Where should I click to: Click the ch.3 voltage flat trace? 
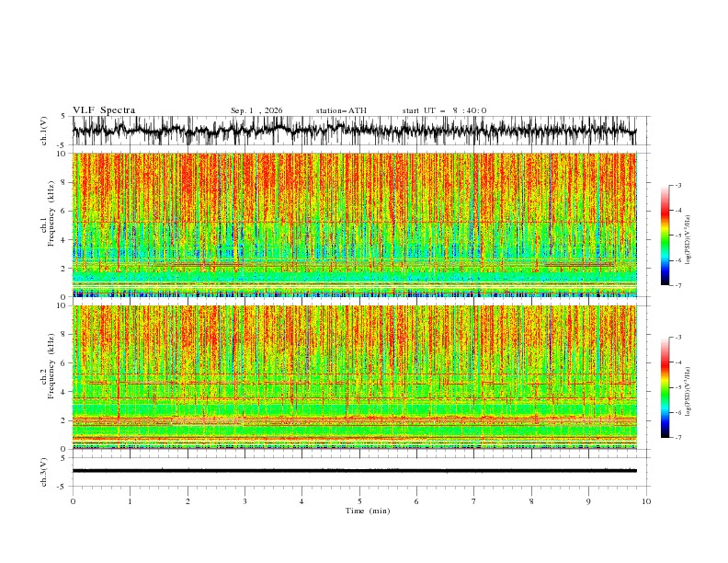[354, 471]
